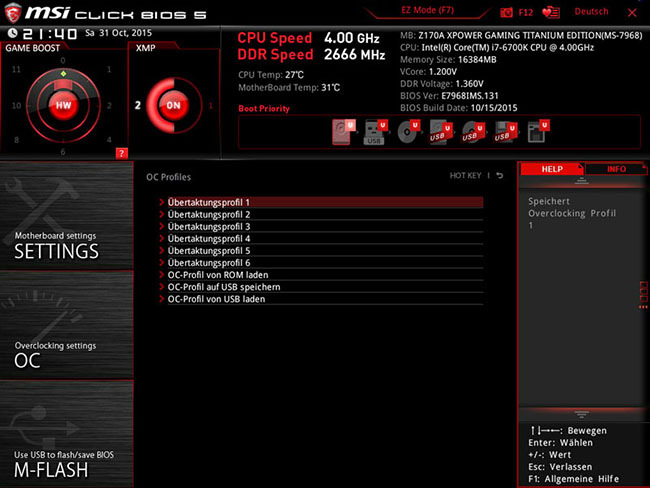Click the date Sa 31 Oct, 2015
The height and width of the screenshot is (488, 650).
119,33
